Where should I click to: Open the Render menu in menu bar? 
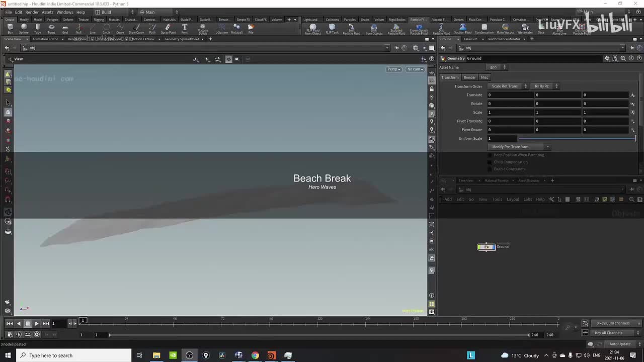32,12
